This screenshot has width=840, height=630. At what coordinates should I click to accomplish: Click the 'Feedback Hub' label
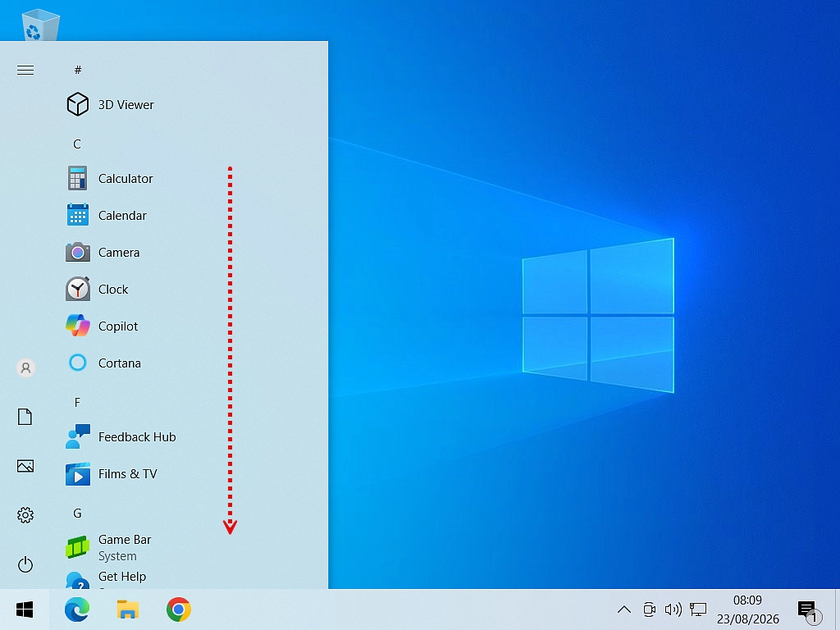pyautogui.click(x=137, y=437)
